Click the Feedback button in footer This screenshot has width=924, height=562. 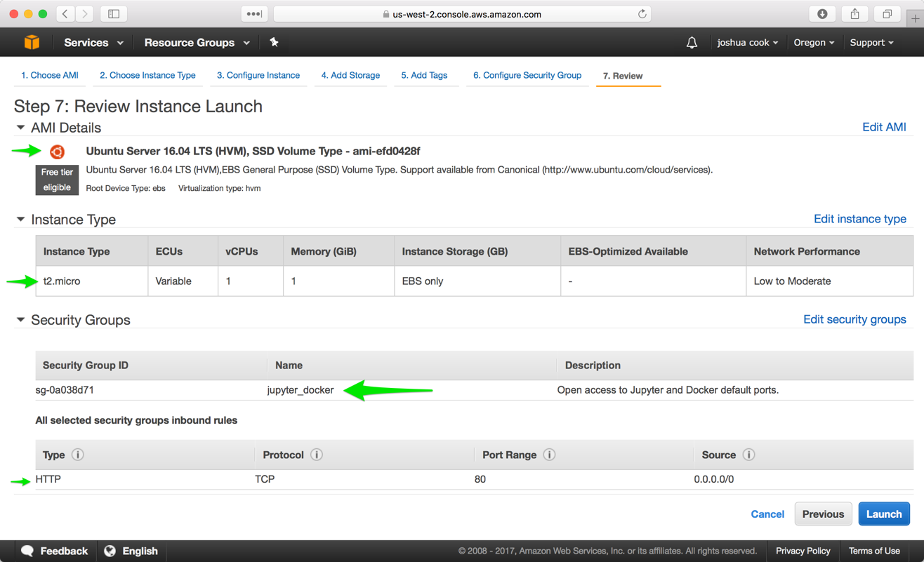click(x=55, y=551)
